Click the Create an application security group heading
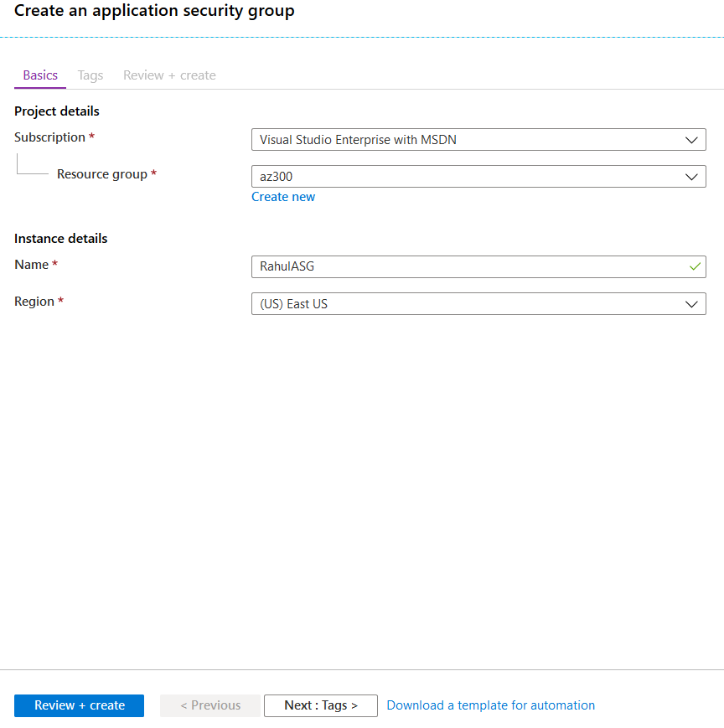Screen dimensions: 724x728 154,11
